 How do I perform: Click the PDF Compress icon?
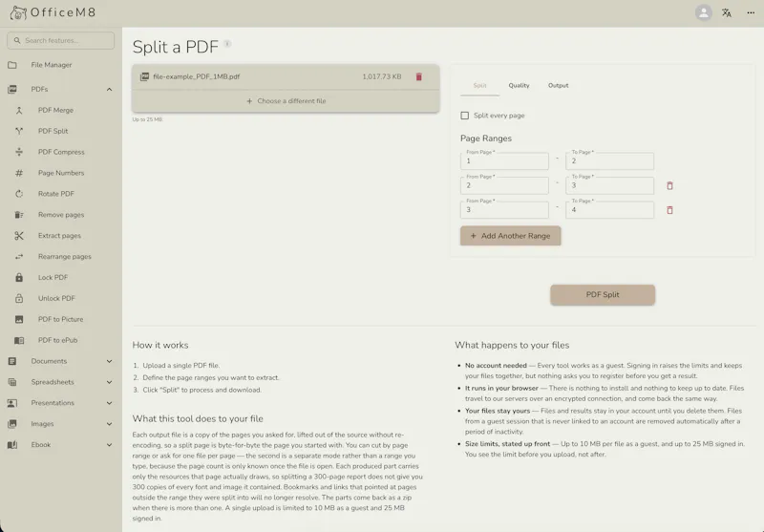(x=19, y=152)
